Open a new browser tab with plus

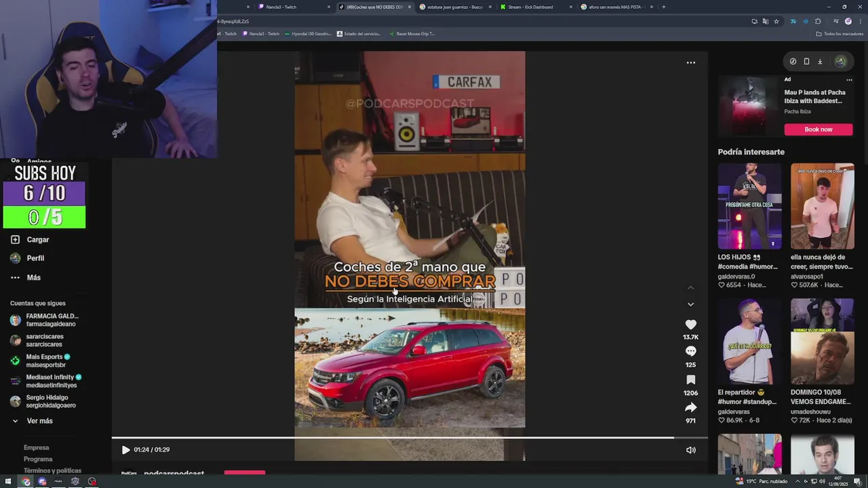click(x=663, y=7)
